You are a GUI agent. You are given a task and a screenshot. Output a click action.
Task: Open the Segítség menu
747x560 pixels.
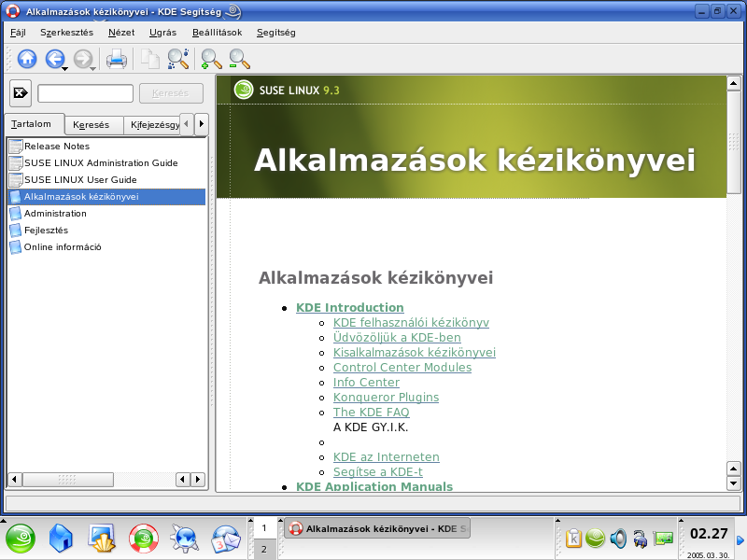pos(276,33)
